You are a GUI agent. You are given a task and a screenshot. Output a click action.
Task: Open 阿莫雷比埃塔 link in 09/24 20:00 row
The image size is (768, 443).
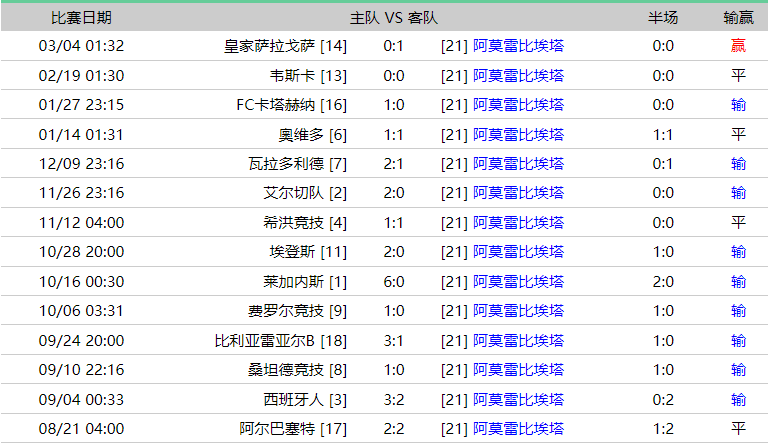coord(518,341)
